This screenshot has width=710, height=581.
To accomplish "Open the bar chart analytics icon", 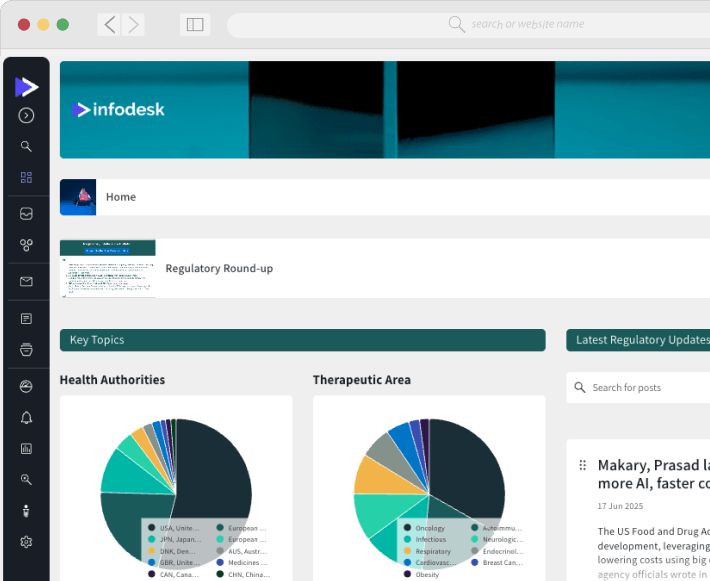I will coord(26,448).
